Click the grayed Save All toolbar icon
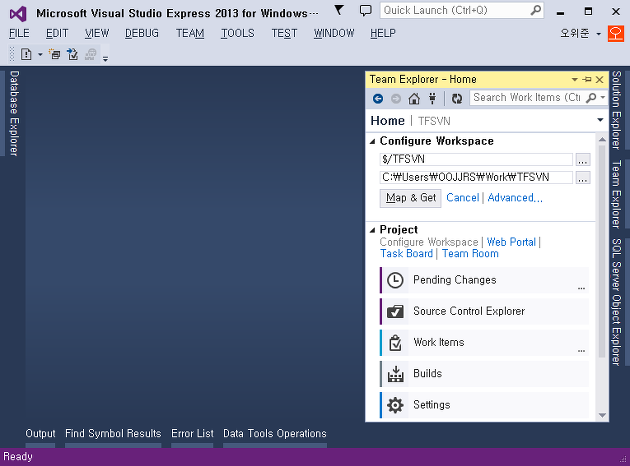This screenshot has width=630, height=466. point(91,54)
